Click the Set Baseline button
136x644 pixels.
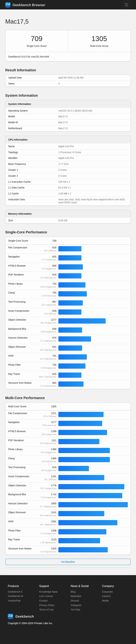pos(68,562)
